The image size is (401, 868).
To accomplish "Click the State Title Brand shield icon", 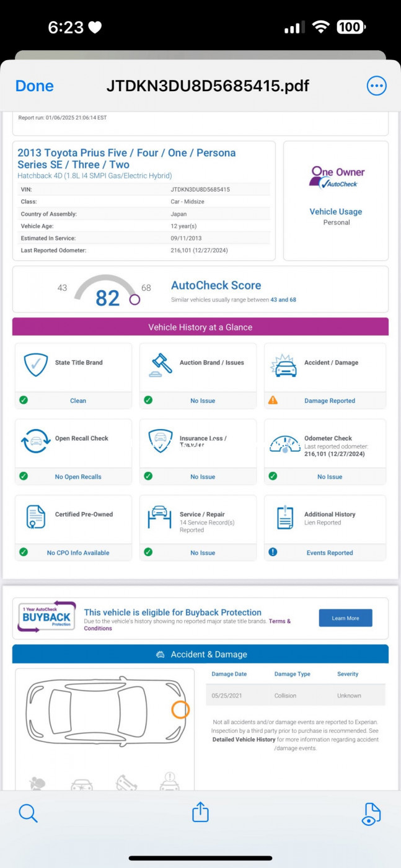I will click(35, 365).
